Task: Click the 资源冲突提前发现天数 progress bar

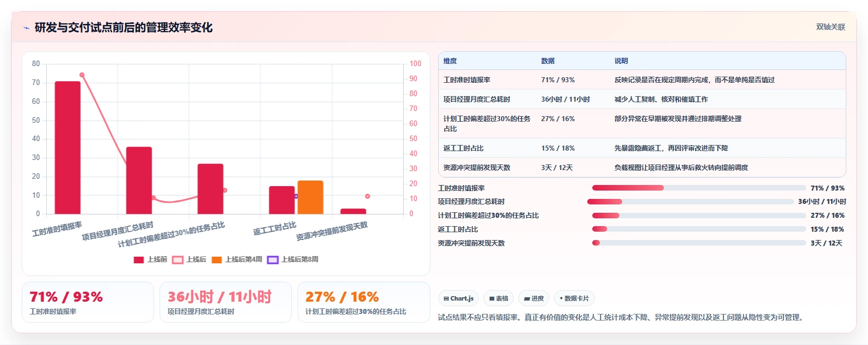Action: click(699, 243)
